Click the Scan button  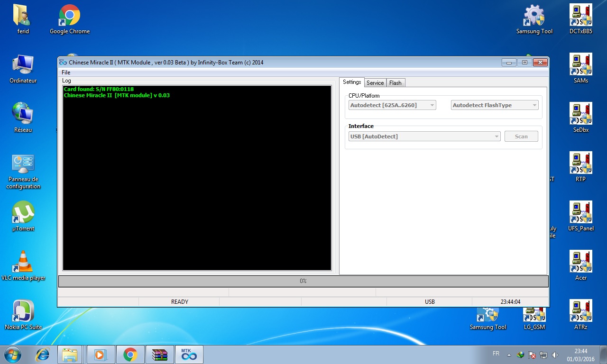(521, 136)
